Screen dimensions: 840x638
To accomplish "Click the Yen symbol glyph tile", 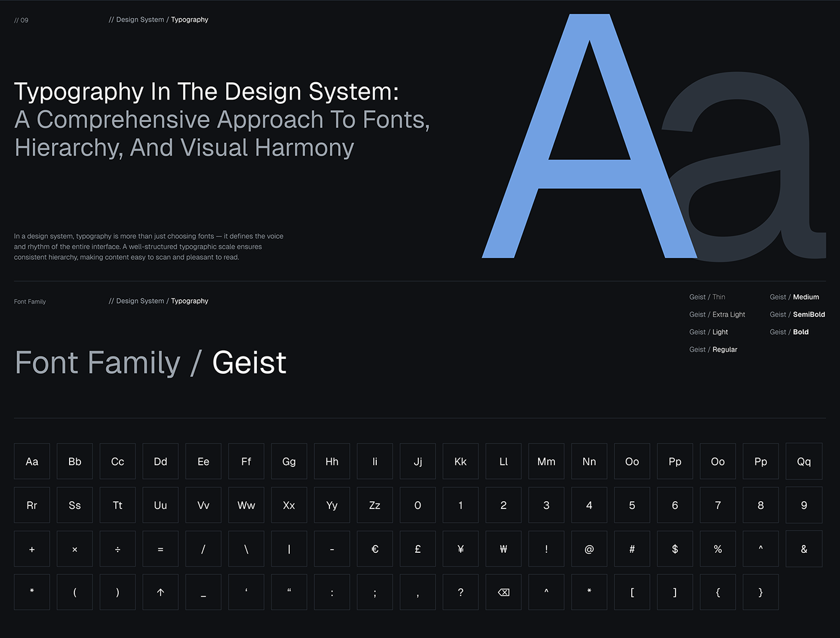I will click(x=461, y=549).
